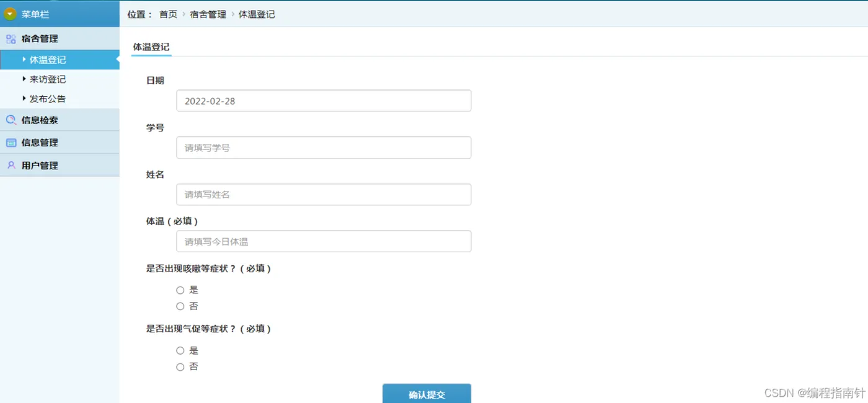Click the 菜单栏 header
This screenshot has height=403, width=868.
(x=60, y=14)
